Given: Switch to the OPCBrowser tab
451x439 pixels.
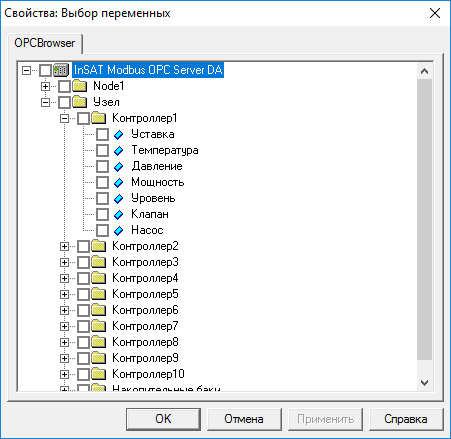Looking at the screenshot, I should 45,43.
